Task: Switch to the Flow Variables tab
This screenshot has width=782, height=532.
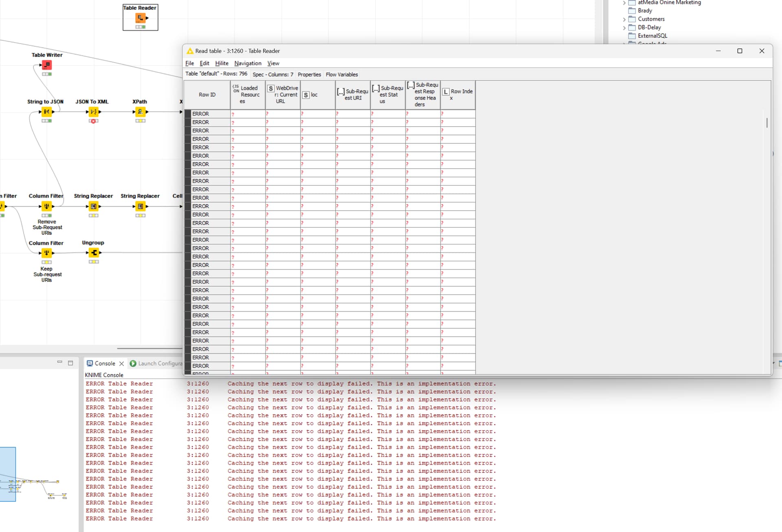Action: [x=342, y=75]
